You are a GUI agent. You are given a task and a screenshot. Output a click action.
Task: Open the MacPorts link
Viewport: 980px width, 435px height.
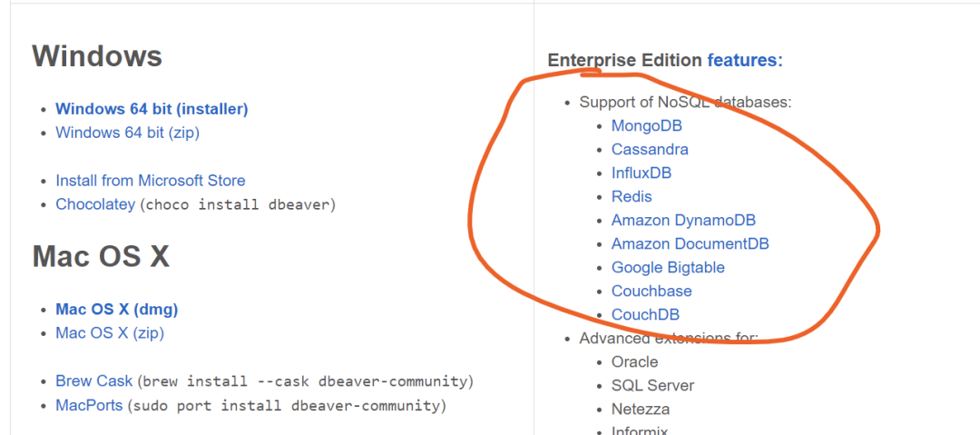tap(89, 405)
